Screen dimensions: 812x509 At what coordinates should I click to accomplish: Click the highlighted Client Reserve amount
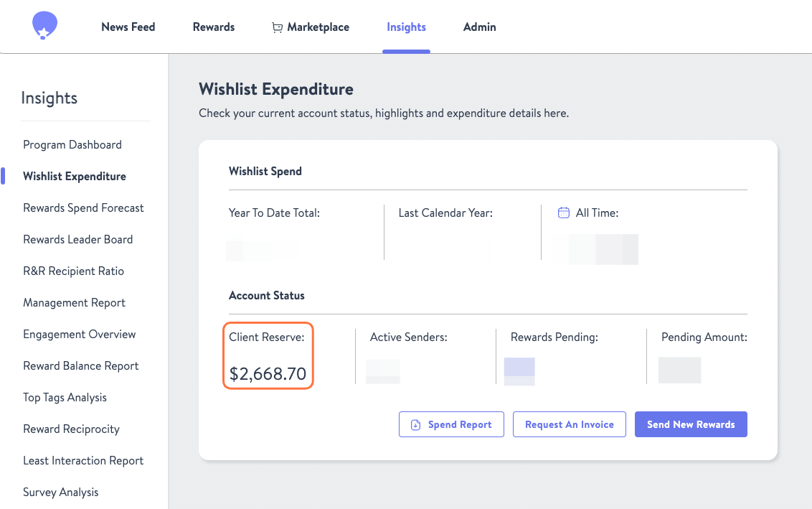(x=268, y=373)
